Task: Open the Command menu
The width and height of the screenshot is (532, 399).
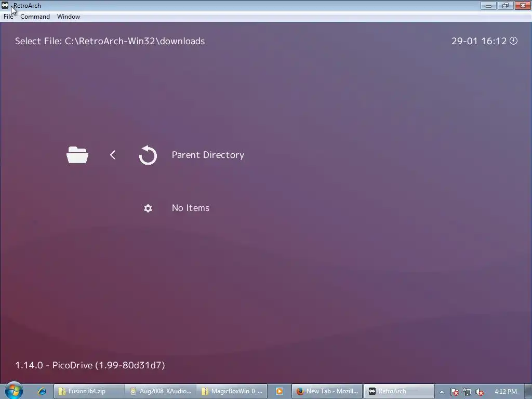Action: pos(35,17)
